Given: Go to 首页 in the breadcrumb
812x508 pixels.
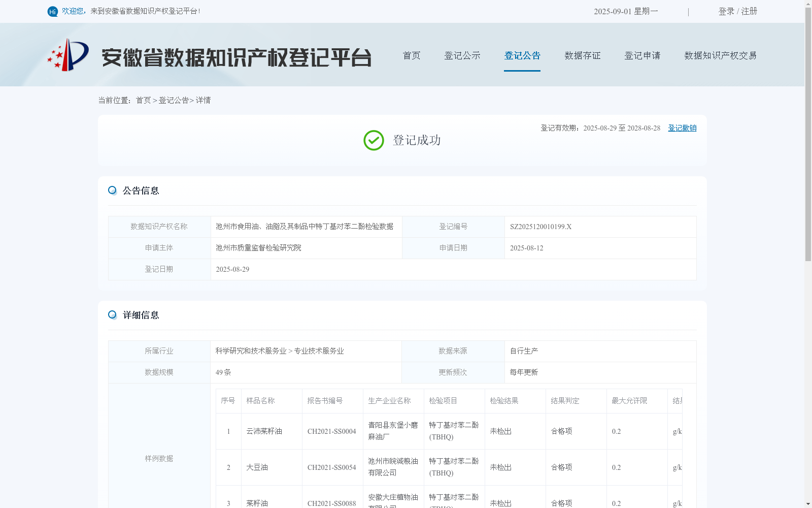Looking at the screenshot, I should (144, 100).
